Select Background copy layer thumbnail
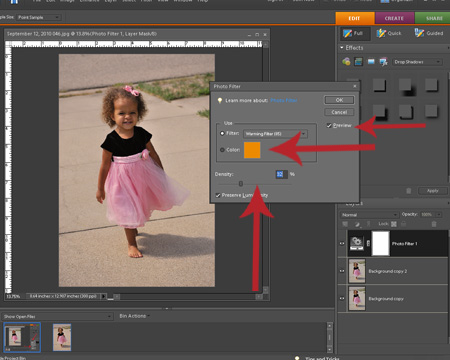The image size is (450, 360). pos(357,298)
